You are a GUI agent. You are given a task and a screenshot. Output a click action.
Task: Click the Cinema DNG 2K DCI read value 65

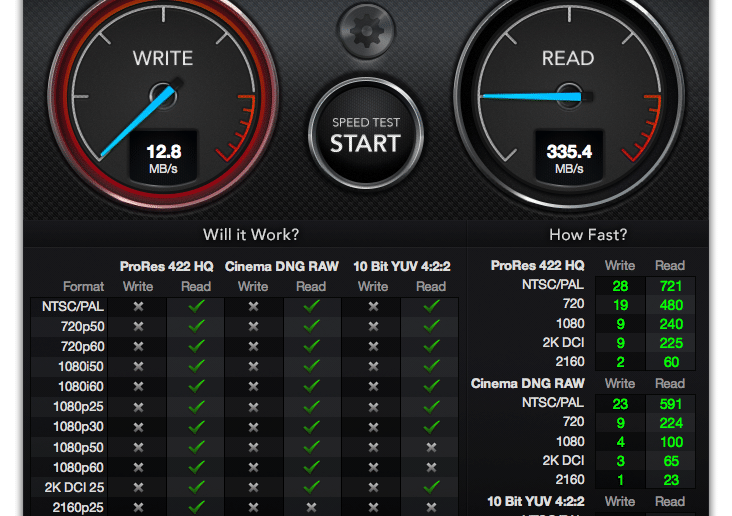(671, 461)
